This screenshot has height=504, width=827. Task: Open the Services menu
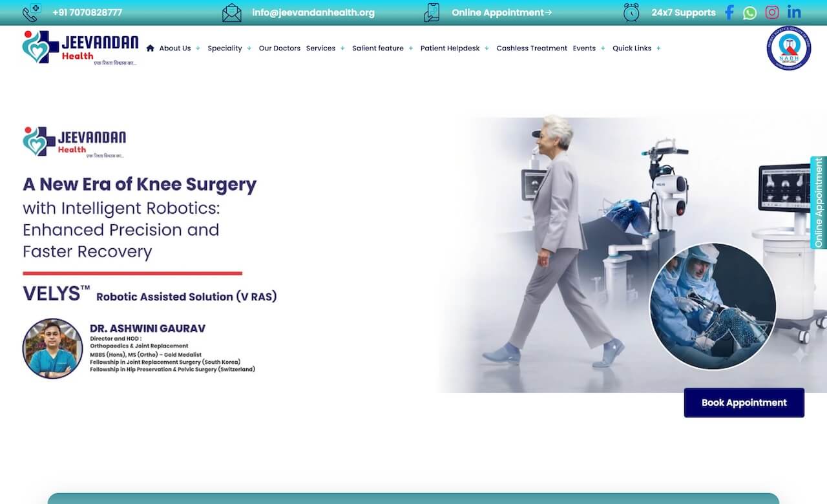320,48
